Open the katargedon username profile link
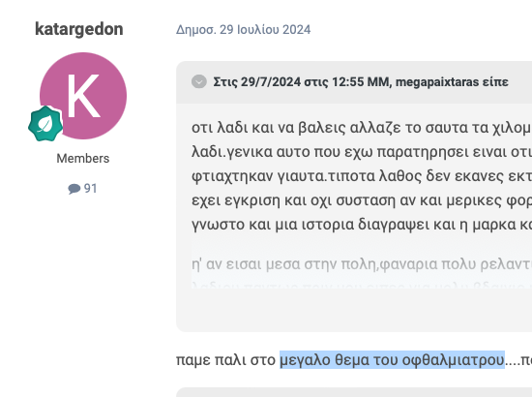Image resolution: width=532 pixels, height=397 pixels. coord(79,29)
